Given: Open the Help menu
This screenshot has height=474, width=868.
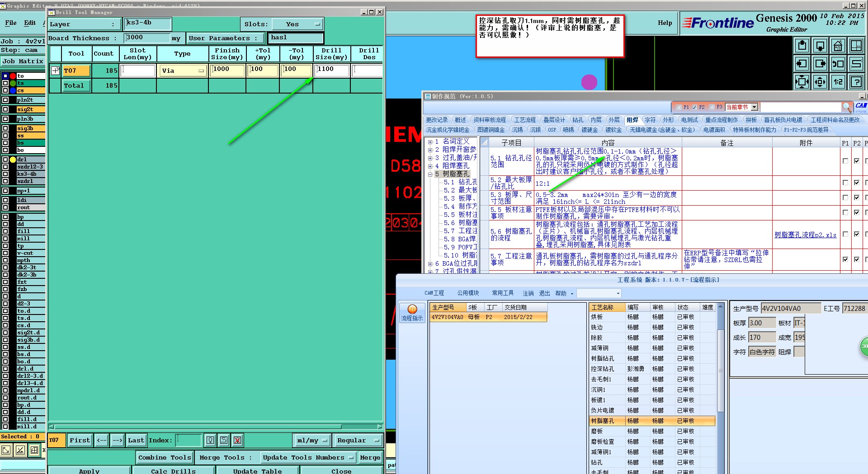Looking at the screenshot, I should [665, 23].
